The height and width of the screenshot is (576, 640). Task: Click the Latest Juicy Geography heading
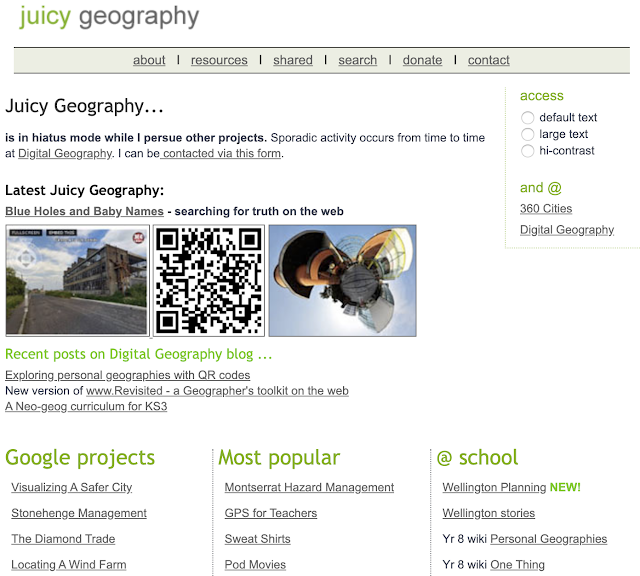point(84,191)
